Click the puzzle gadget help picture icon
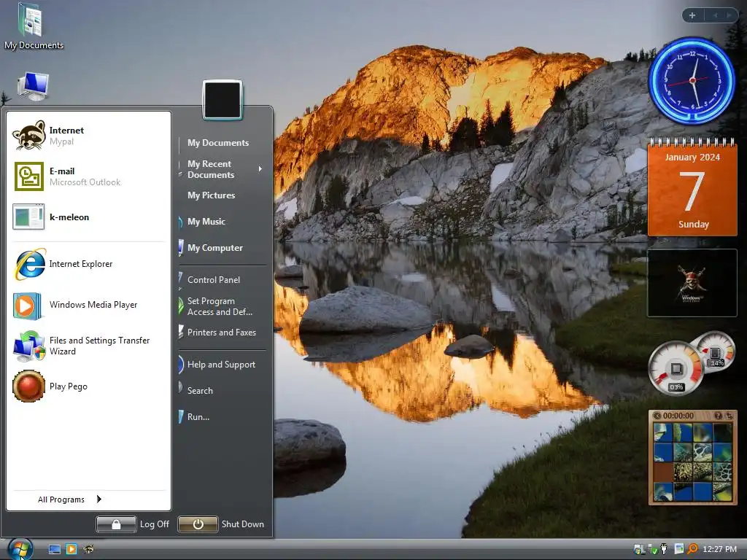Image resolution: width=747 pixels, height=560 pixels. tap(718, 416)
